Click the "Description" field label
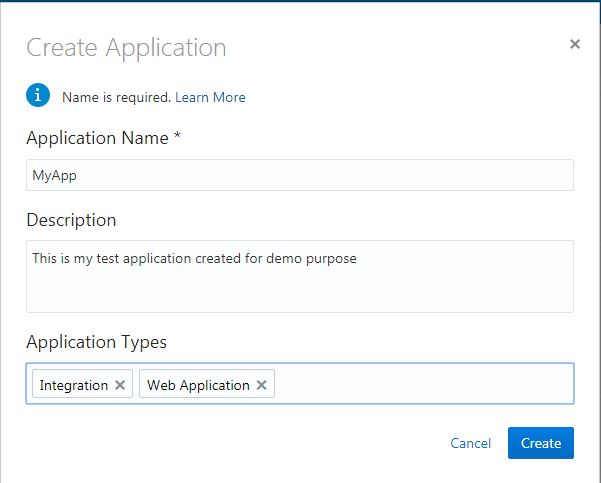 click(71, 220)
